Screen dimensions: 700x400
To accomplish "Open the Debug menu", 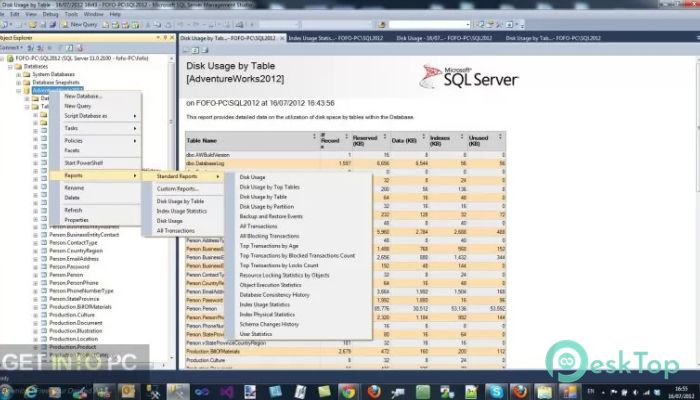I will [50, 14].
